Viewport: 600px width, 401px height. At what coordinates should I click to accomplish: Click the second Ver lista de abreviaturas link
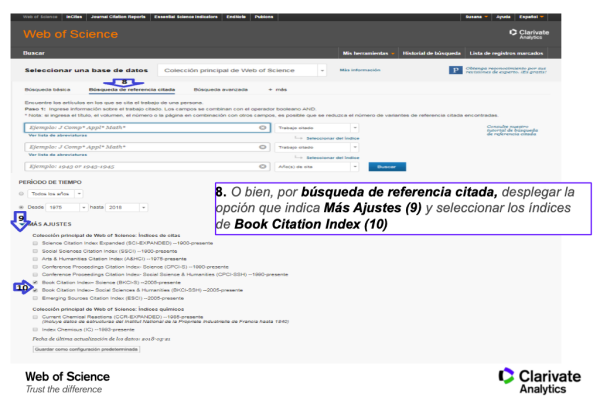pyautogui.click(x=58, y=155)
